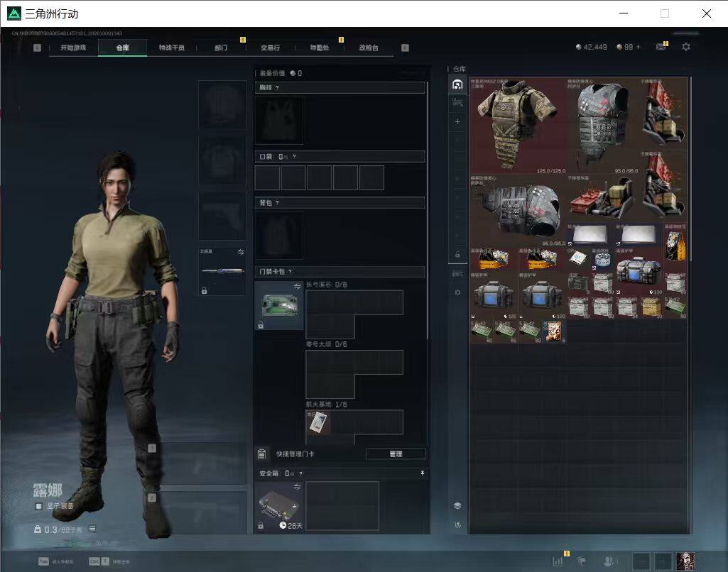
Task: Open the weight details list icon
Action: pyautogui.click(x=92, y=529)
